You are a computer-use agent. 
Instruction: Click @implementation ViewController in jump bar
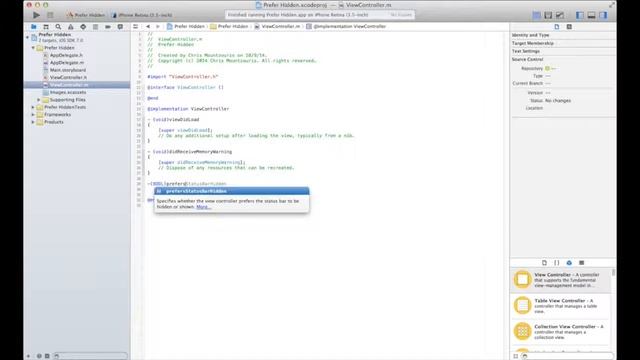point(346,27)
